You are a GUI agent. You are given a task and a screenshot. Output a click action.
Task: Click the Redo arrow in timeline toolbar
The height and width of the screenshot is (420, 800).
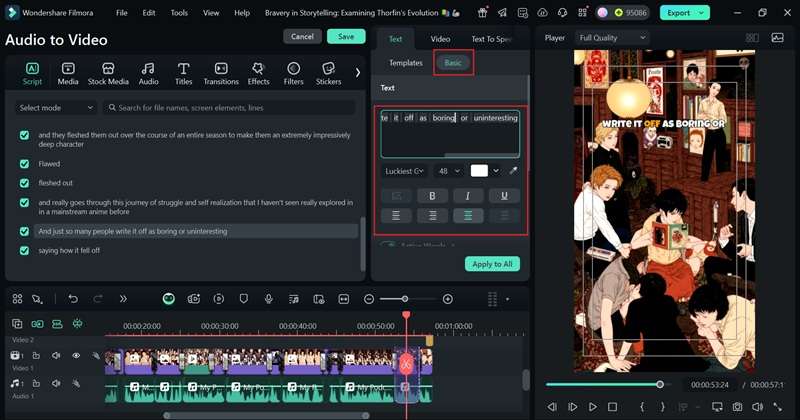[98, 299]
